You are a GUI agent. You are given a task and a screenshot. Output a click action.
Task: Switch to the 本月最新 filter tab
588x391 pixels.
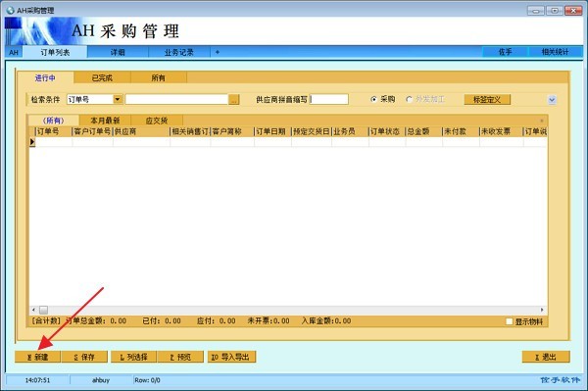(x=105, y=121)
